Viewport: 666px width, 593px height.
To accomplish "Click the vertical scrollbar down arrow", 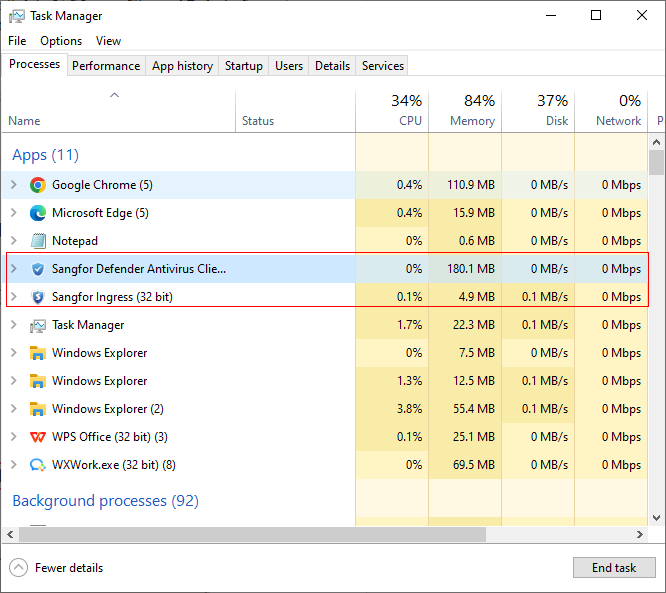I will (x=656, y=518).
